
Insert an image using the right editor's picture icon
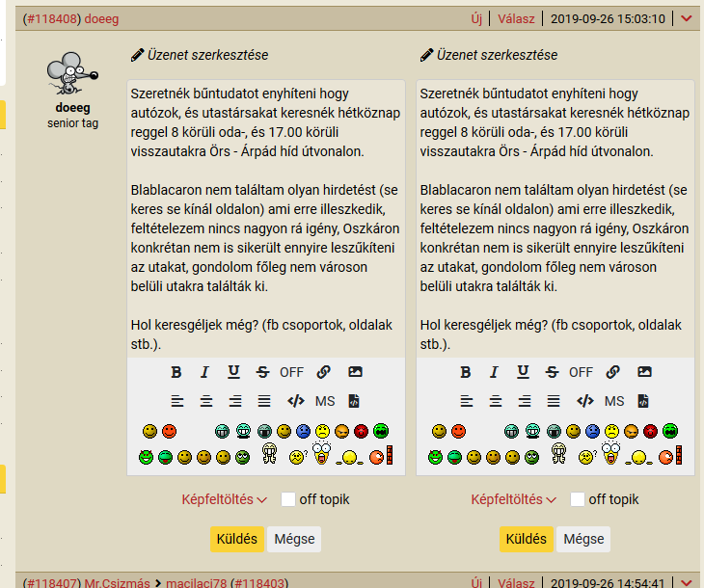[x=644, y=372]
